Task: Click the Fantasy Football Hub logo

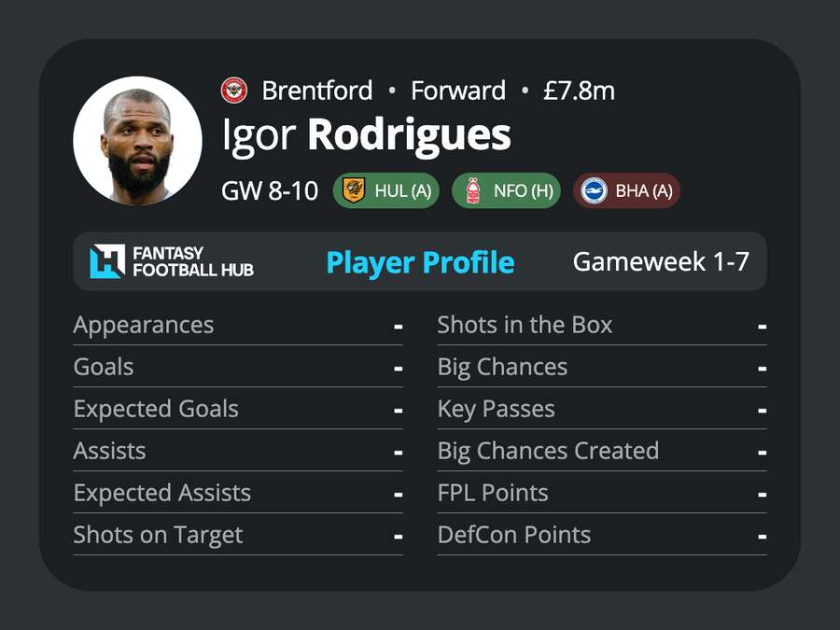Action: (172, 261)
